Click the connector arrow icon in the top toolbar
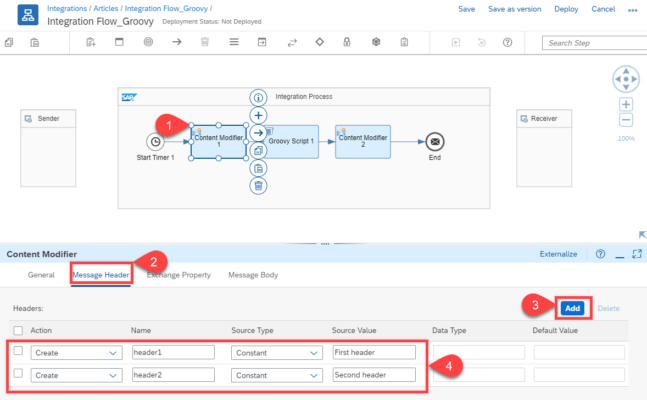The height and width of the screenshot is (400, 647). 177,43
